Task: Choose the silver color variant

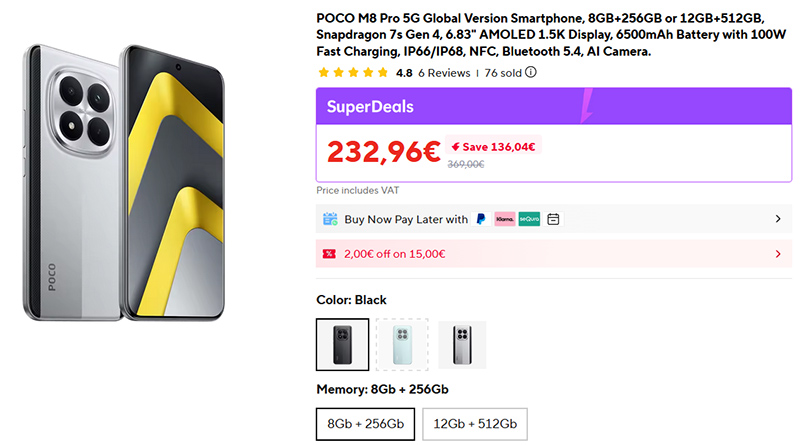Action: pyautogui.click(x=461, y=345)
